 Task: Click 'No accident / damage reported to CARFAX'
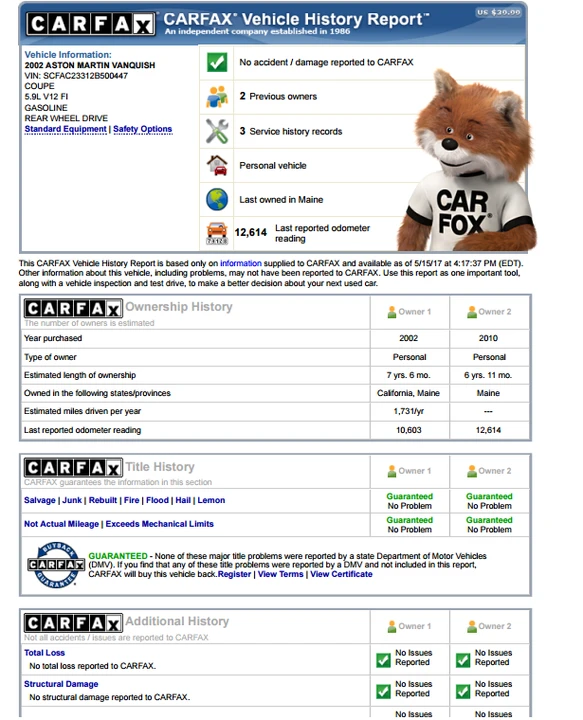click(x=326, y=62)
